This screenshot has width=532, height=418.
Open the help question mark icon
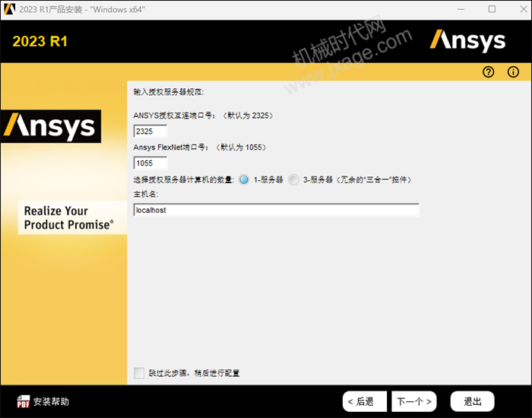[x=488, y=72]
